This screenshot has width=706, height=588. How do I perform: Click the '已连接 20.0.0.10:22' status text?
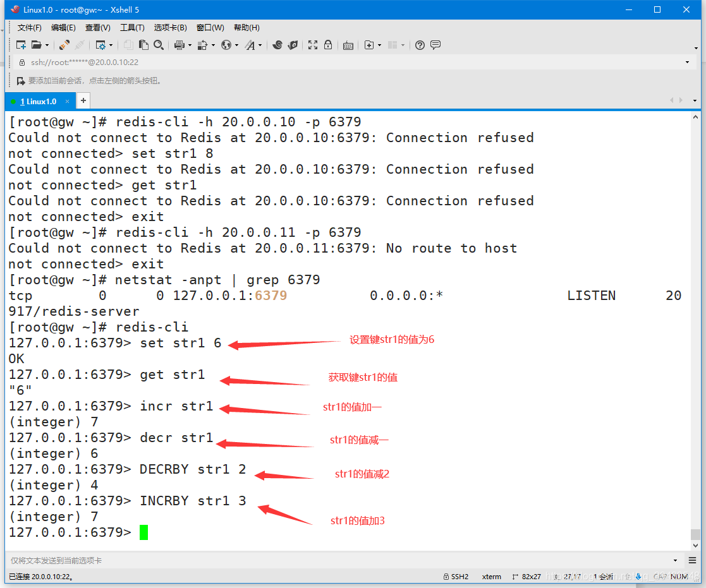tap(41, 576)
